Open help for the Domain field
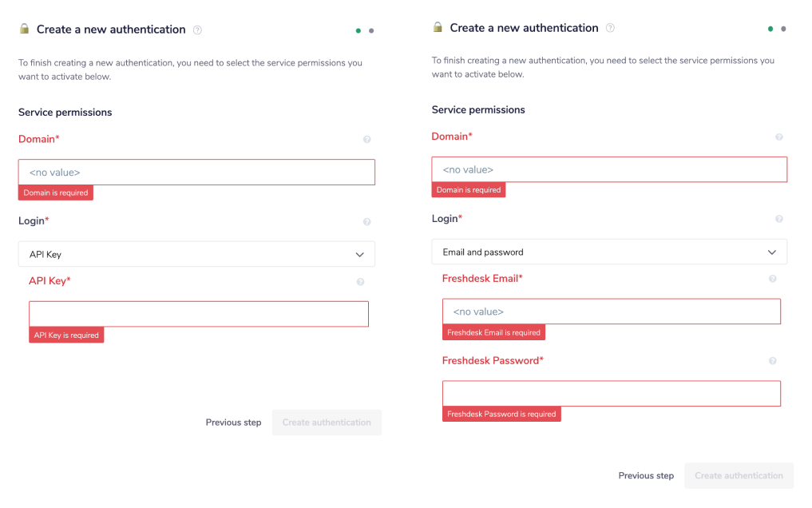 (367, 139)
